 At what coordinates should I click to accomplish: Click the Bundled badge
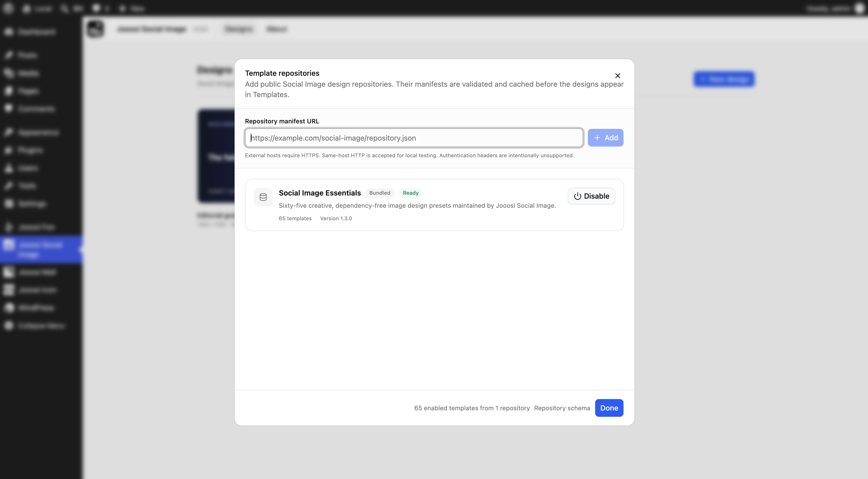(380, 193)
